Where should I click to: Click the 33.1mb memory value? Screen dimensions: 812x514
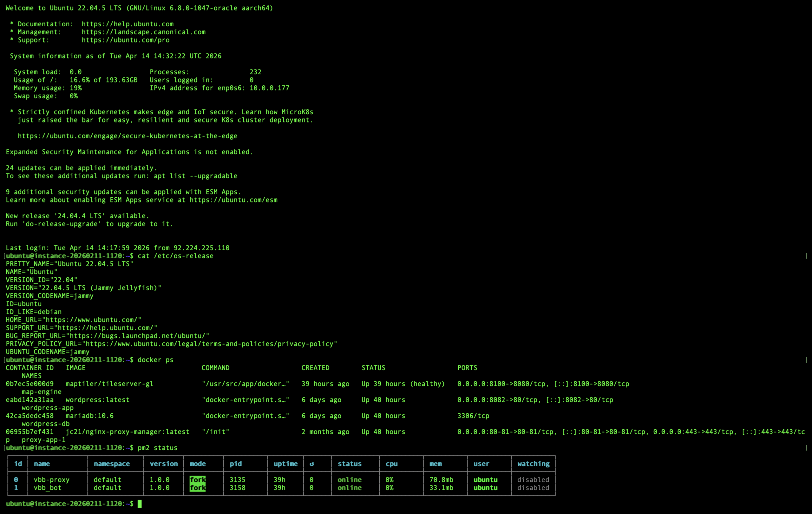(x=442, y=488)
